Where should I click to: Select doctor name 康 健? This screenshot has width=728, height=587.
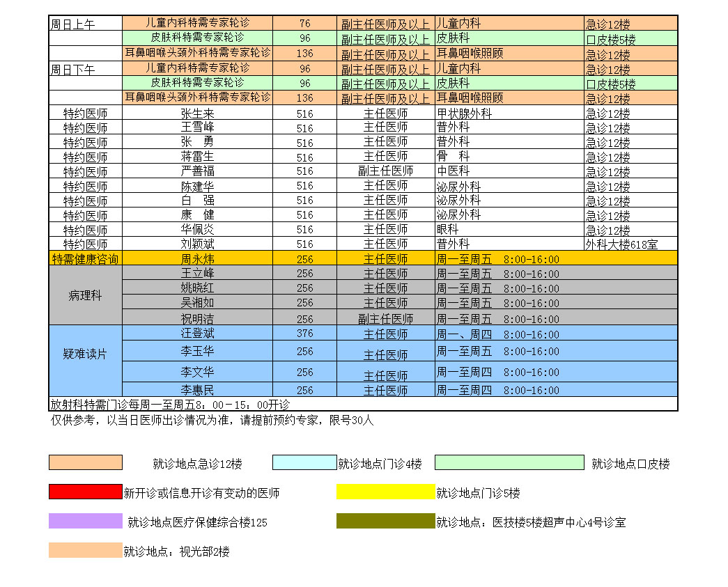[x=197, y=214]
